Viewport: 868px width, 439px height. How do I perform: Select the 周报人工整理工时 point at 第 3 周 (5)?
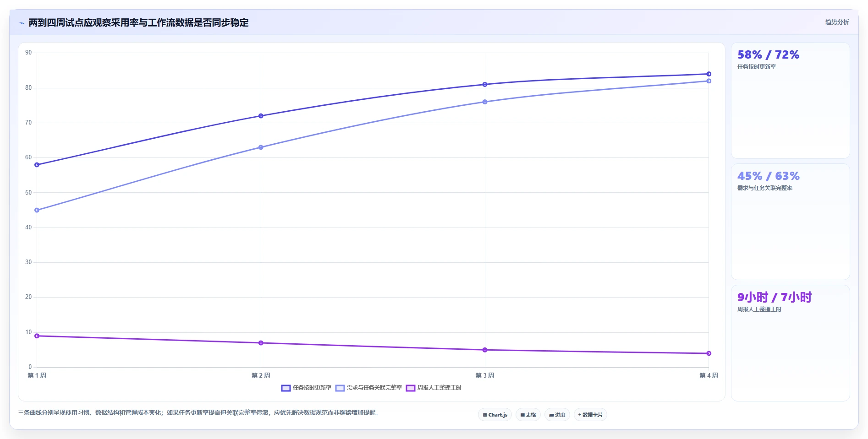[x=485, y=350]
